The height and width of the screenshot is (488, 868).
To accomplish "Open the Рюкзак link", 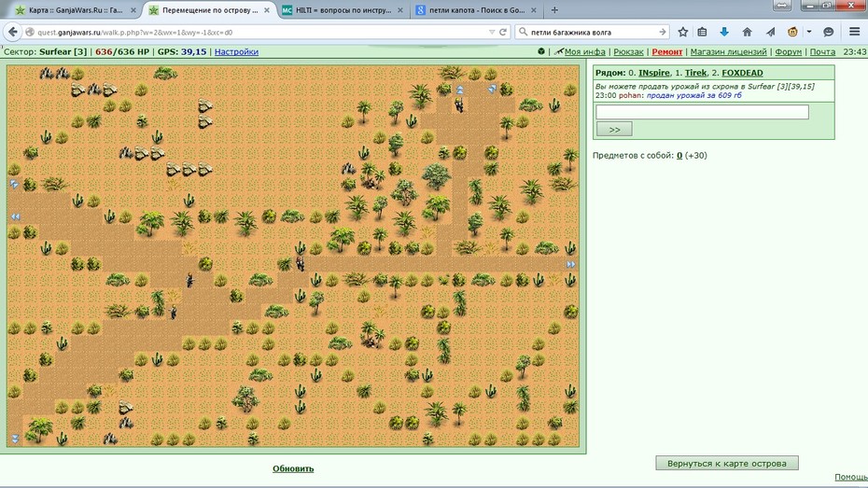I will [x=628, y=51].
